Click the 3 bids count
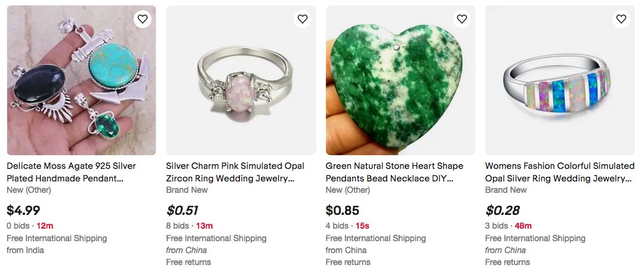The height and width of the screenshot is (274, 644). click(497, 226)
